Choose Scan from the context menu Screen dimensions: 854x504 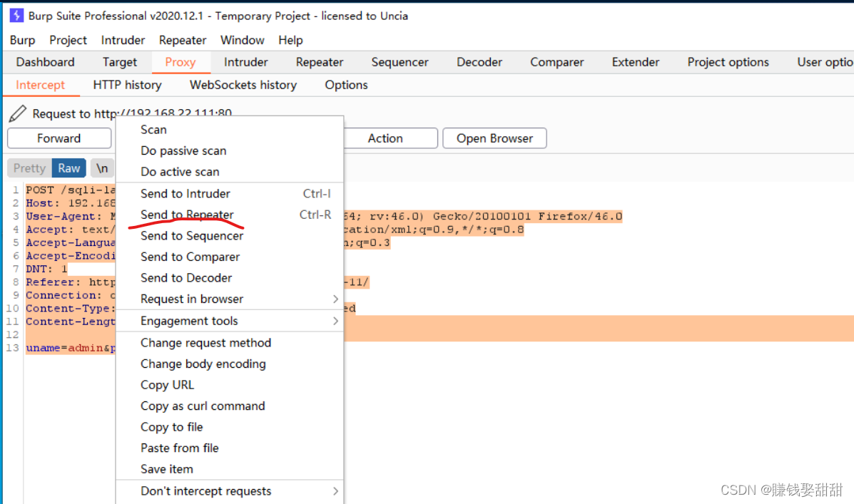[229, 130]
